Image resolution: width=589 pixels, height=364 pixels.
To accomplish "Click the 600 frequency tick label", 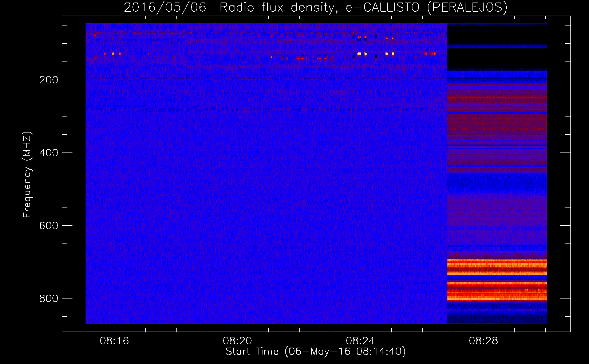I will pos(49,226).
